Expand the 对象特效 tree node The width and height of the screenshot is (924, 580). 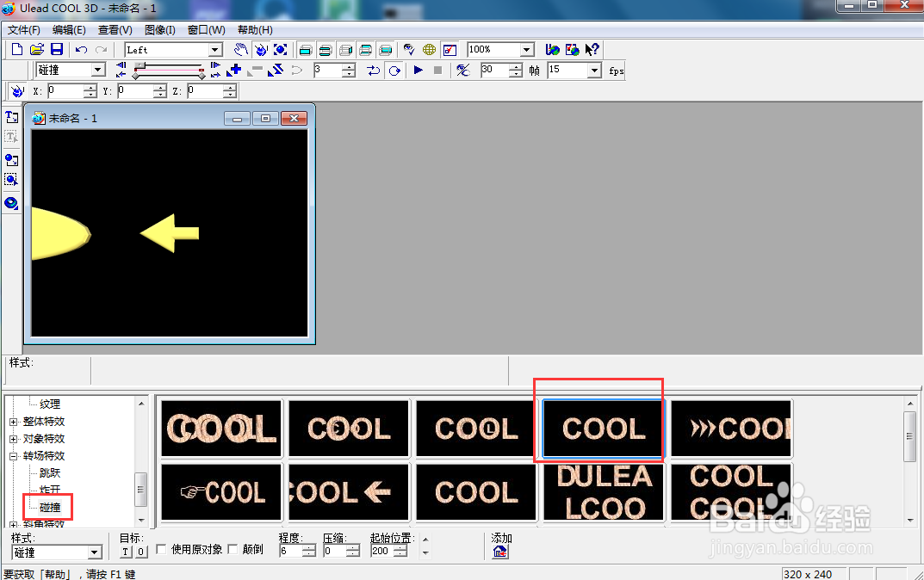pos(14,439)
